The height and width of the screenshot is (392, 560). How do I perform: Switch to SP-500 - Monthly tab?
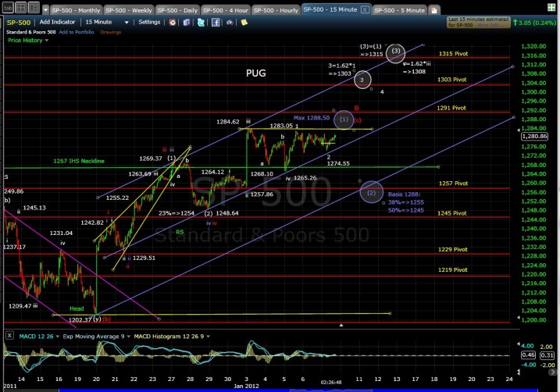pyautogui.click(x=76, y=10)
